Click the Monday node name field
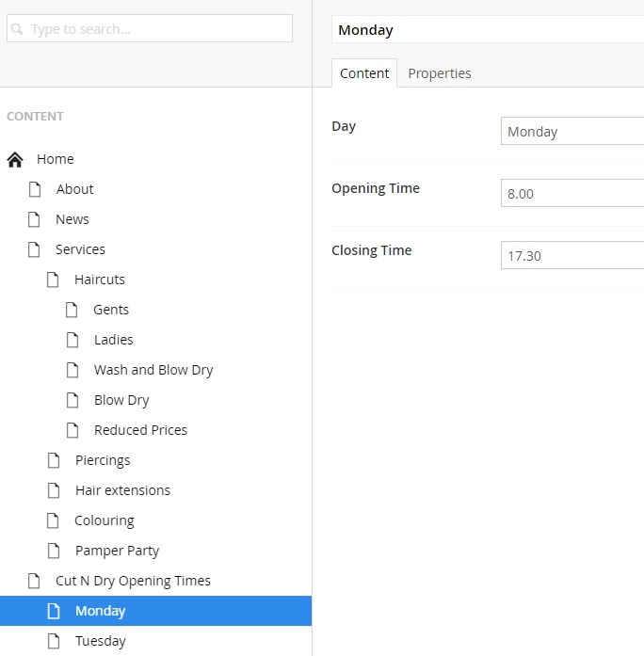 click(488, 30)
